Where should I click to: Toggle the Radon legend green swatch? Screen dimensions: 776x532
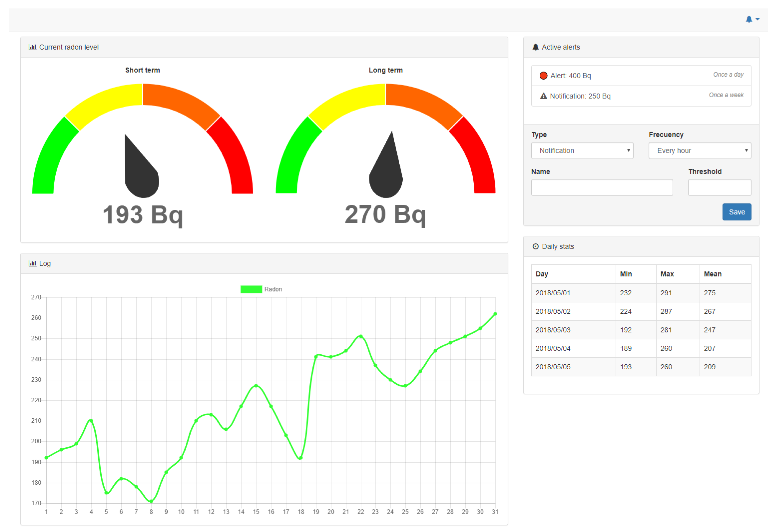click(x=251, y=289)
